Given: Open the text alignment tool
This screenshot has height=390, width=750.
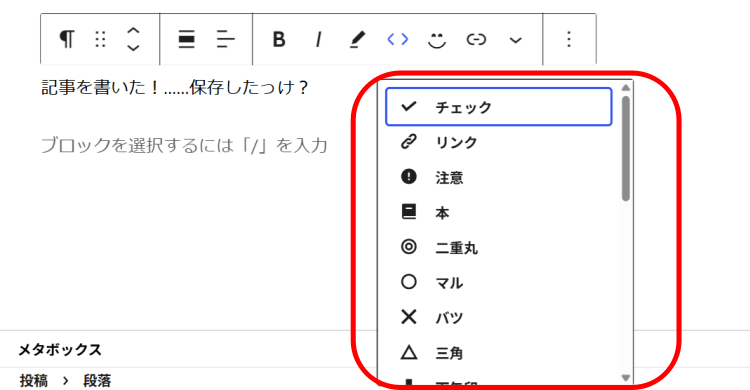Looking at the screenshot, I should click(225, 39).
